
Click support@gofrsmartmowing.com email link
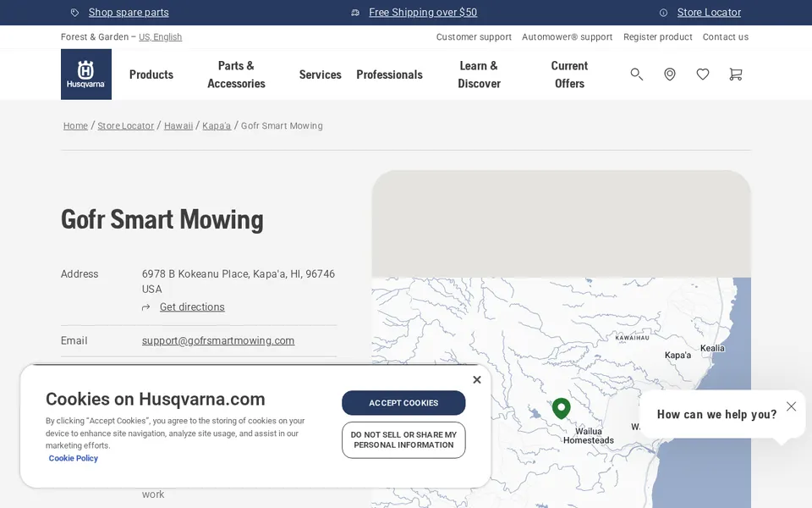tap(218, 340)
